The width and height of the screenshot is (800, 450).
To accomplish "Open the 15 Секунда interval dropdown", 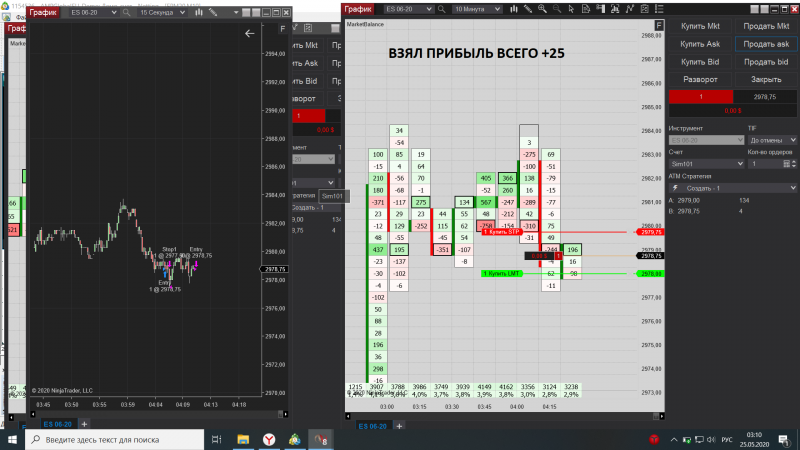I will click(x=162, y=12).
